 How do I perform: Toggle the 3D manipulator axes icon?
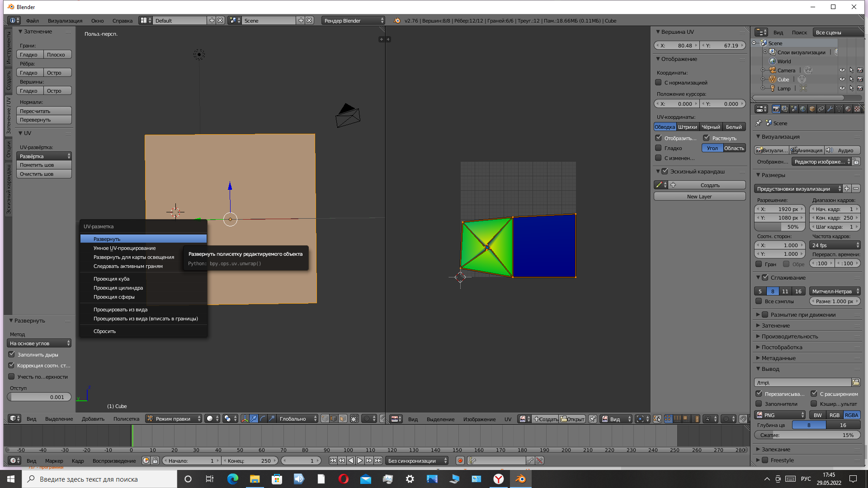245,419
